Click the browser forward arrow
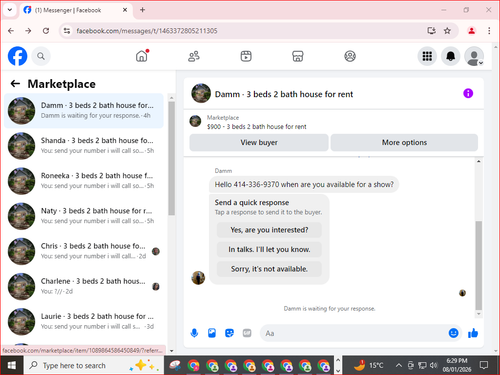This screenshot has width=500, height=375. coord(28,31)
